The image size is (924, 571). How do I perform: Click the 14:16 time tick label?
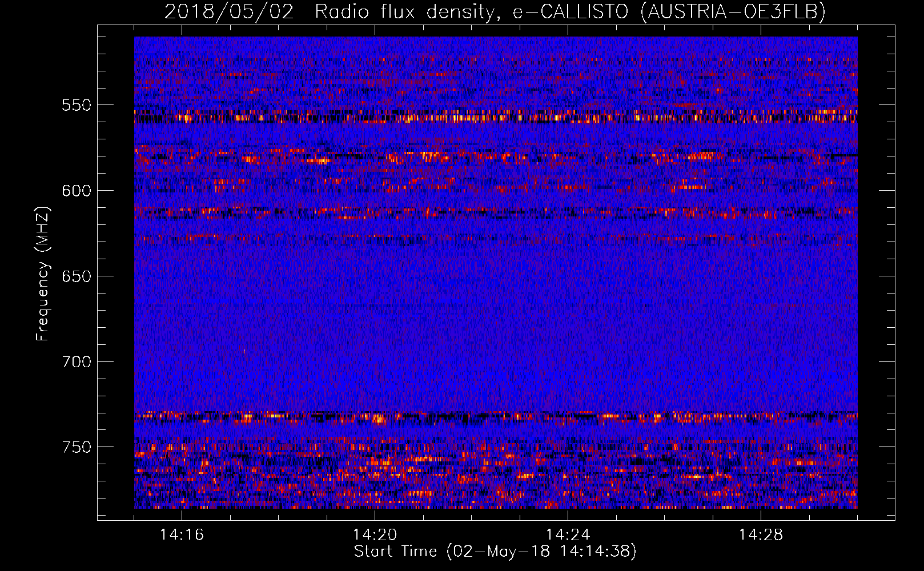tap(182, 534)
